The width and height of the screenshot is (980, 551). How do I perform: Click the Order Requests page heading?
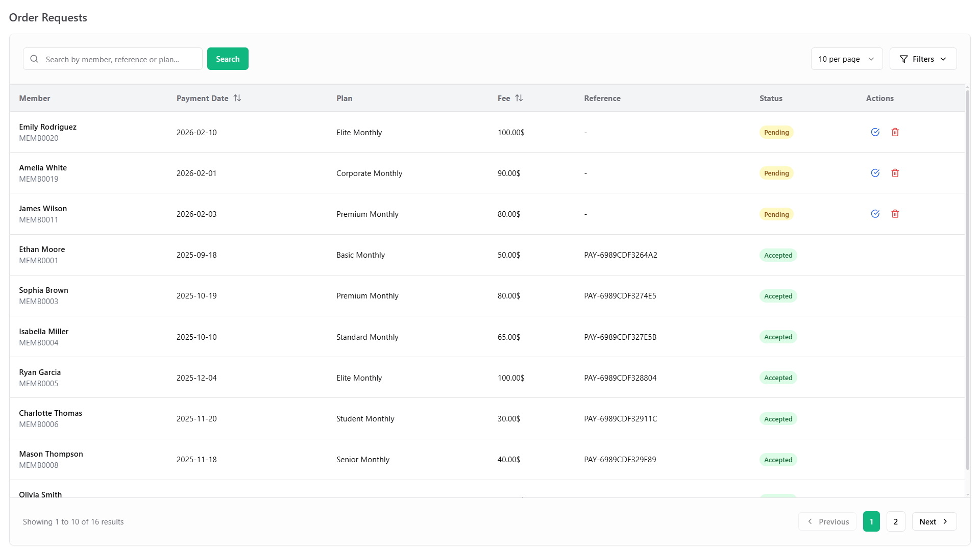click(x=48, y=17)
